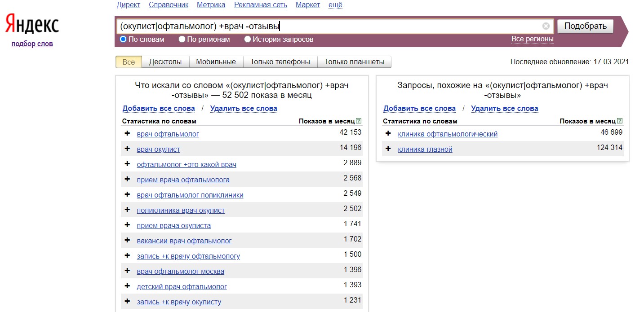This screenshot has height=312, width=644.
Task: Open help icon next to left 'Показов в месяц'
Action: pos(359,121)
